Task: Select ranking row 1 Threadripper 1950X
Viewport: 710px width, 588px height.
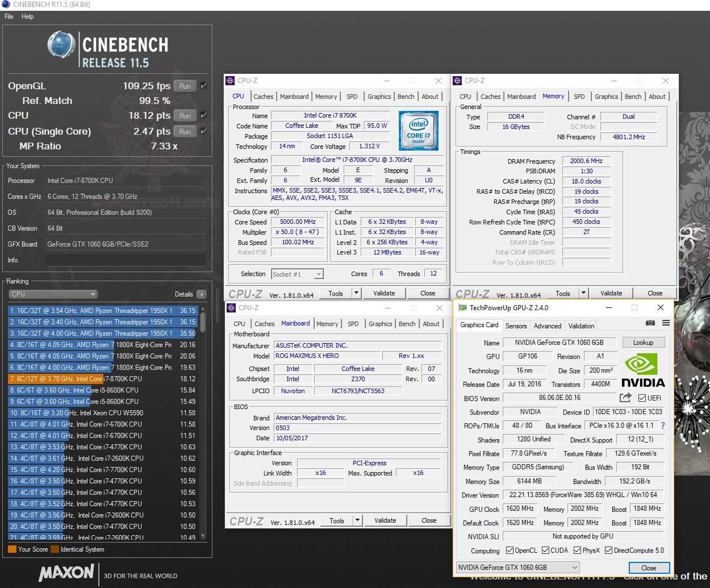Action: click(103, 311)
